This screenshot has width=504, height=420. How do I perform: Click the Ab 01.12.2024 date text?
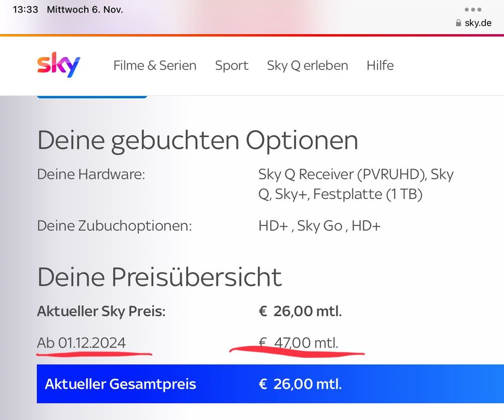click(x=82, y=343)
